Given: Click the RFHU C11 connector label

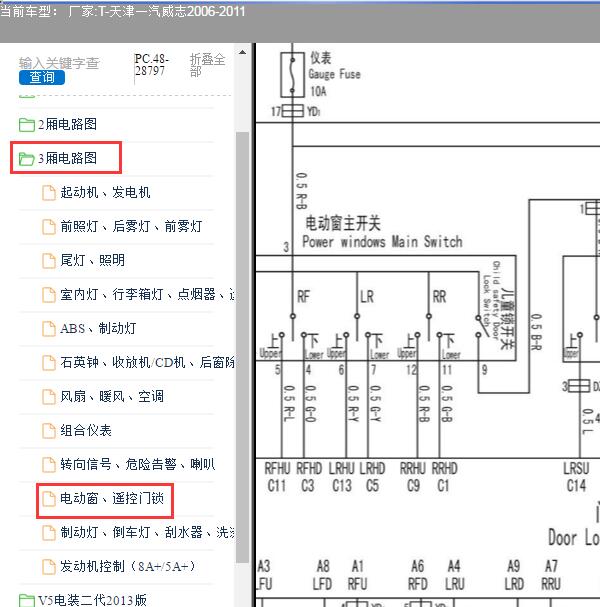Looking at the screenshot, I should click(277, 477).
